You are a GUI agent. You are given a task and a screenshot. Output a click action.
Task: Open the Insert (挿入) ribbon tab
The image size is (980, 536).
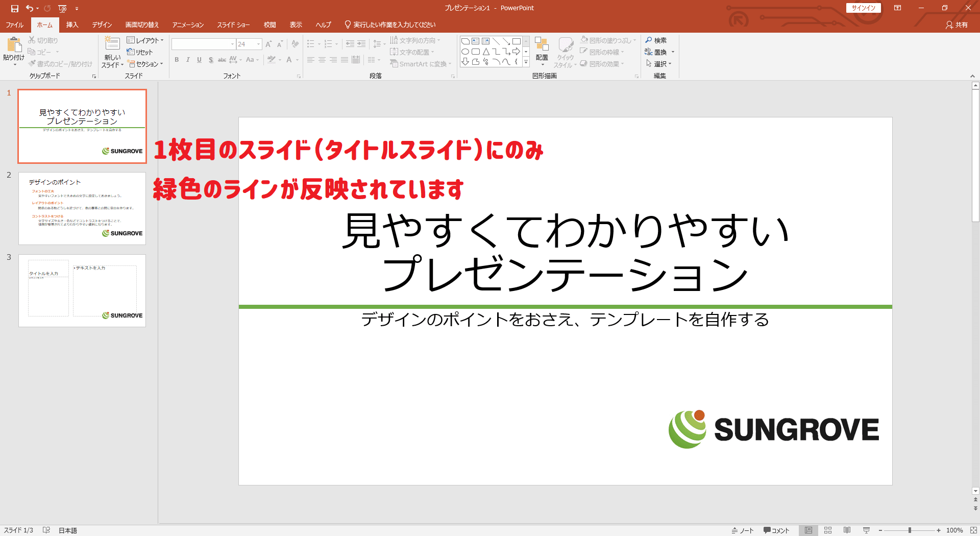(72, 25)
